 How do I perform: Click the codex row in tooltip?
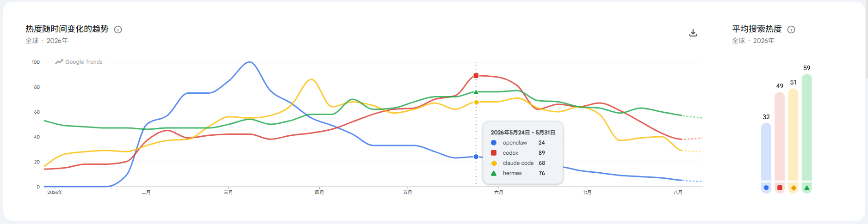pos(523,153)
